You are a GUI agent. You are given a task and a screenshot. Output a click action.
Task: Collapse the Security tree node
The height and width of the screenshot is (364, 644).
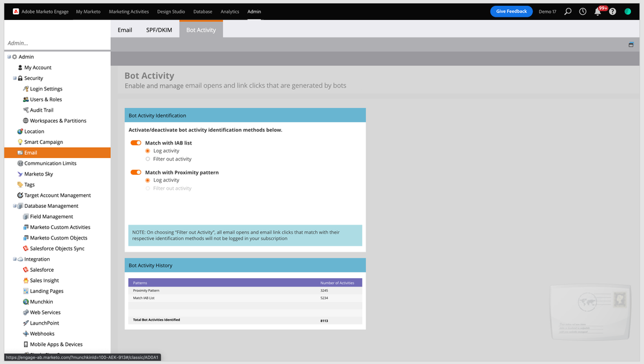[x=15, y=78]
